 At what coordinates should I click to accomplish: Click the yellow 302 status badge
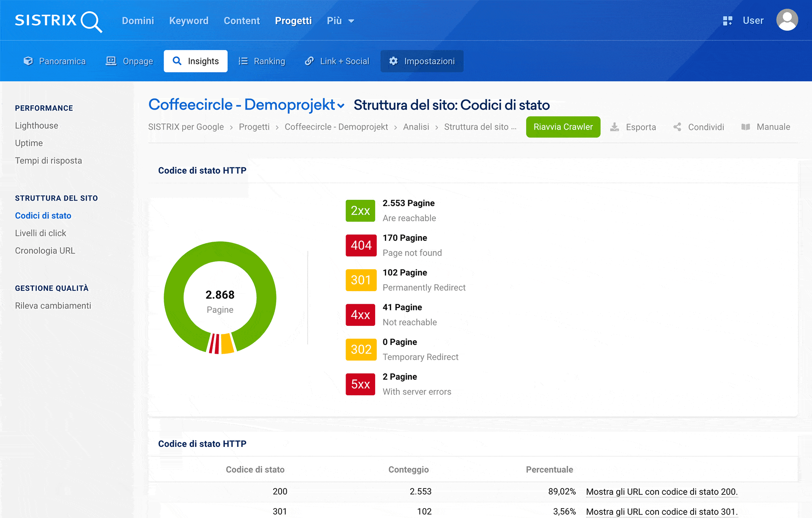pos(361,350)
